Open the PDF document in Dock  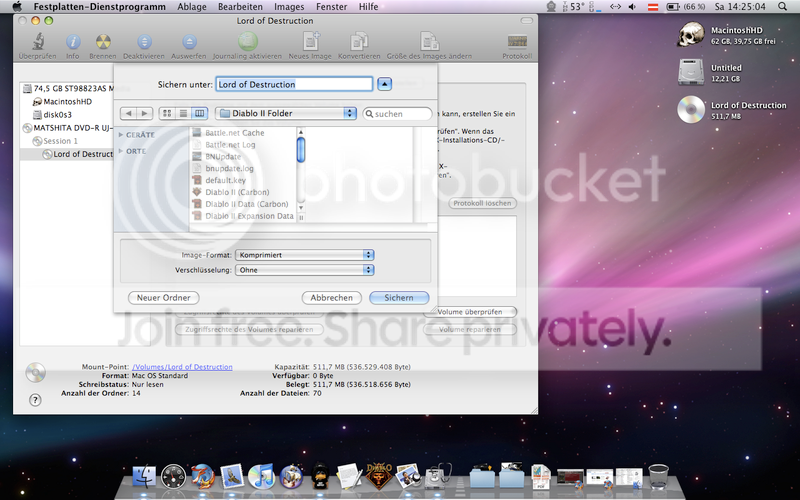[541, 477]
